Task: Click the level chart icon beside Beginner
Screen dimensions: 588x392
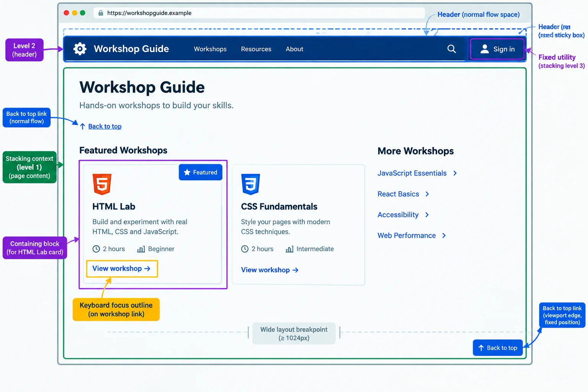Action: coord(141,249)
